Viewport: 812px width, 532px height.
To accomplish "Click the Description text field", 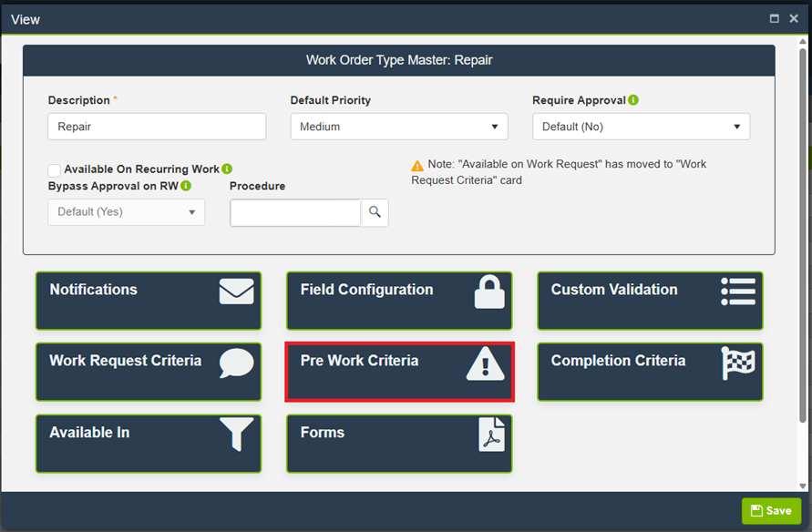I will (157, 127).
